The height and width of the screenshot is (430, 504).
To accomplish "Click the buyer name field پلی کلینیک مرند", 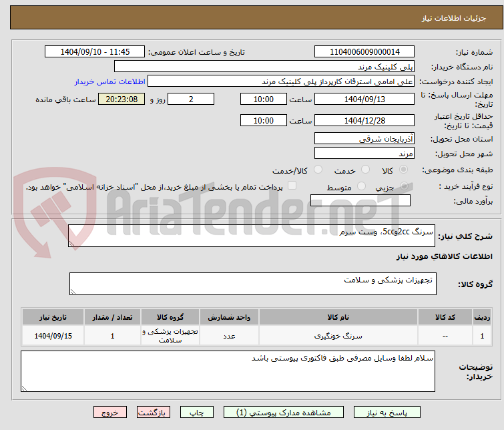I will [264, 67].
